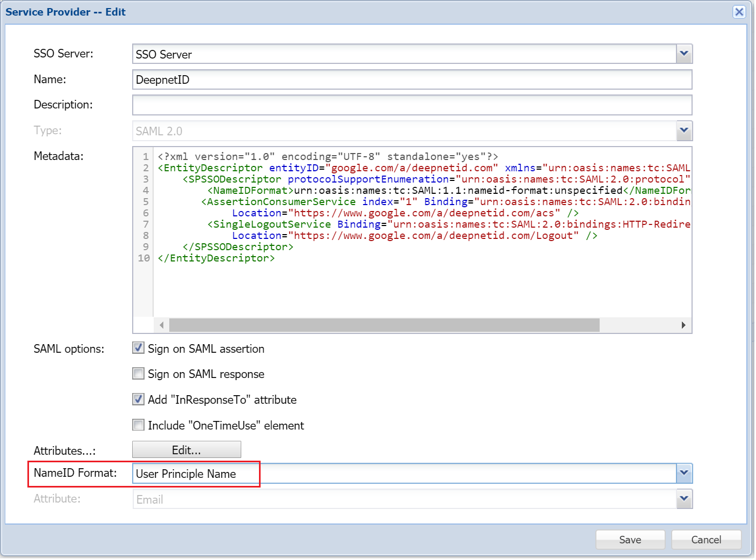Click the metadata horizontal scrollbar thumb

point(384,325)
